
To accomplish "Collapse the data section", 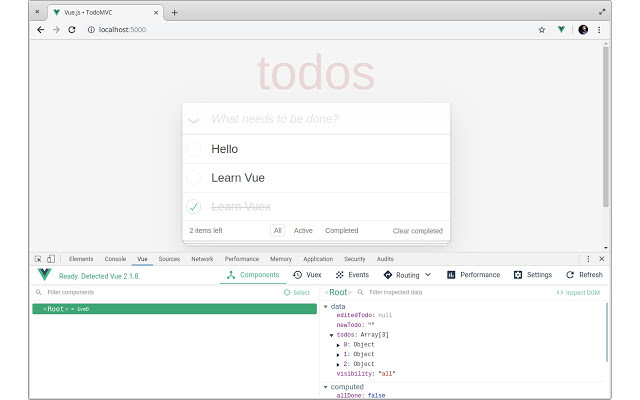I will pyautogui.click(x=326, y=307).
